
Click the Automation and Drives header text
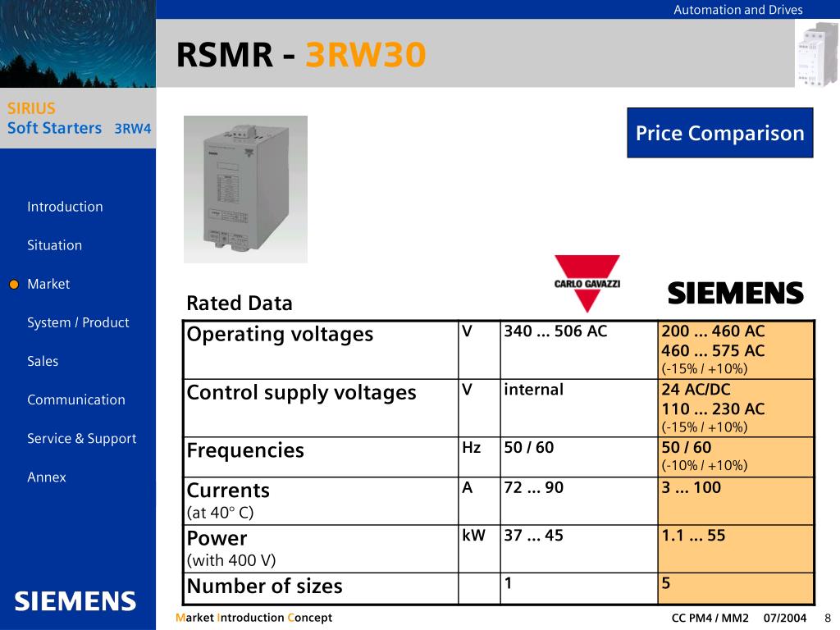pyautogui.click(x=738, y=10)
